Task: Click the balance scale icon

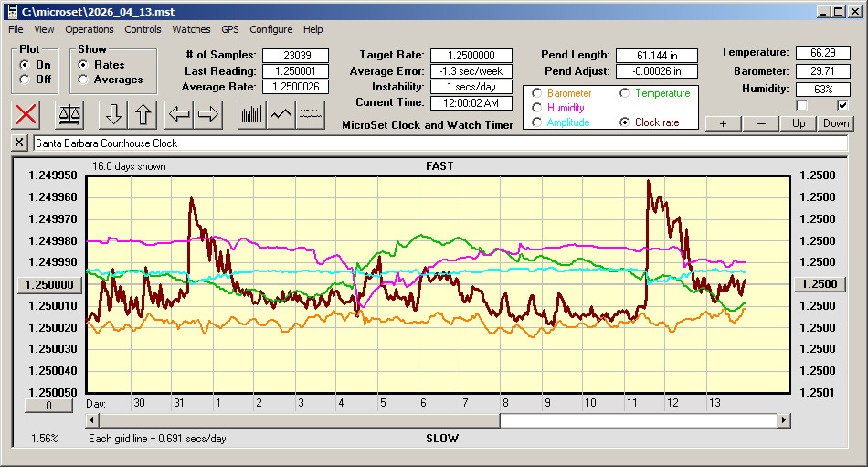Action: point(69,114)
